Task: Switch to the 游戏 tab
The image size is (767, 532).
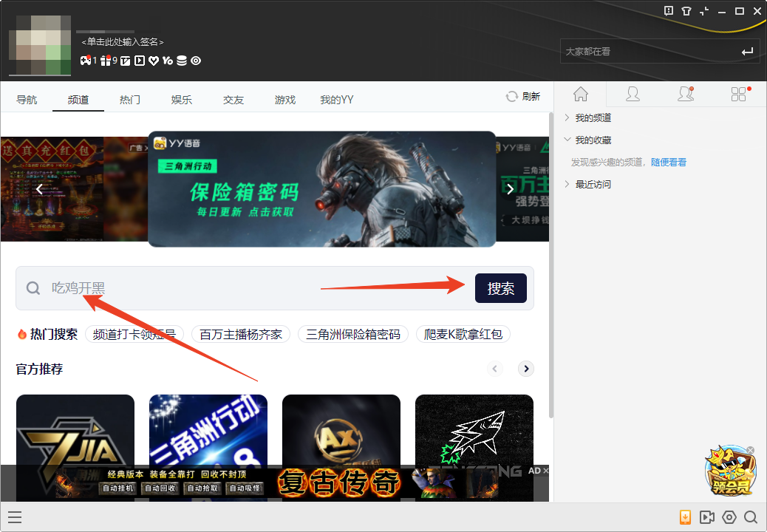Action: point(285,100)
